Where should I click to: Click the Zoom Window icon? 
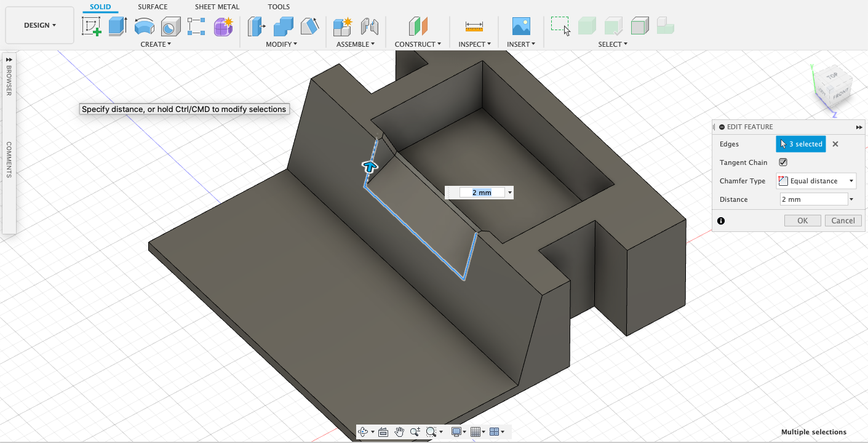[431, 432]
